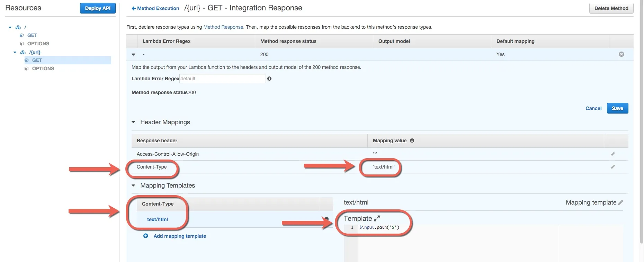Select OPTIONS method under /{url}

point(43,69)
